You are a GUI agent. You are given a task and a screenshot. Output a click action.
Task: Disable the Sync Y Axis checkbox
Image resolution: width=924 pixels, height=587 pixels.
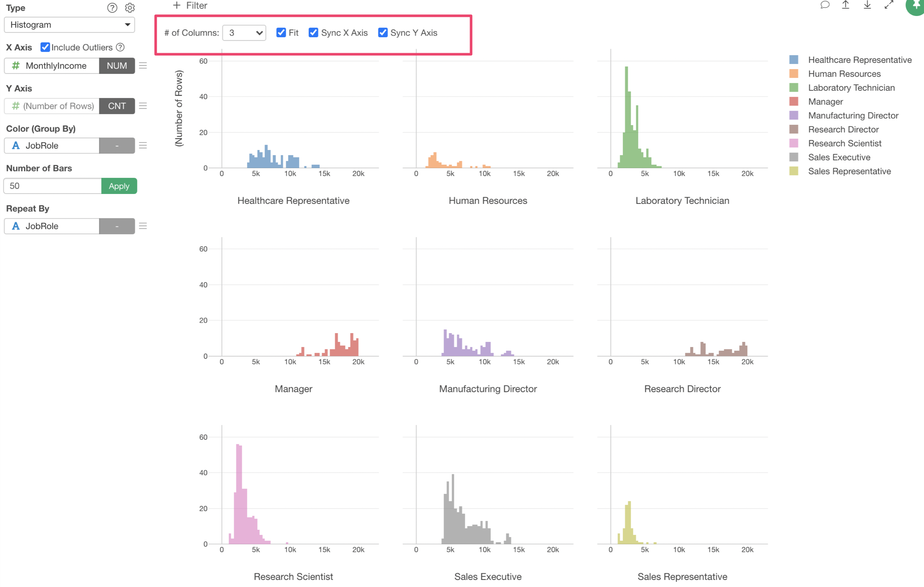point(383,33)
